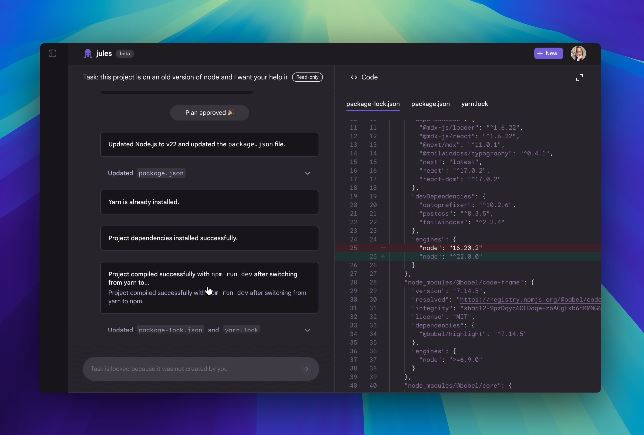Open the user profile avatar
The height and width of the screenshot is (435, 644).
[578, 53]
